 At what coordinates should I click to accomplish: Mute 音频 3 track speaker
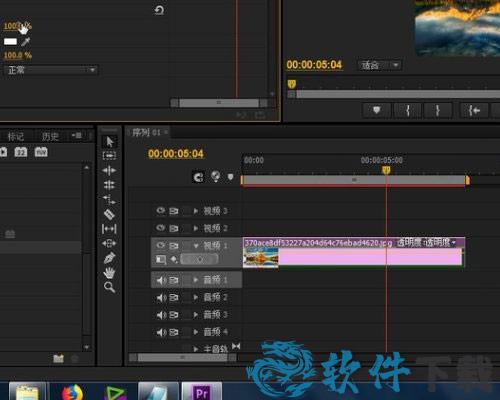click(161, 315)
